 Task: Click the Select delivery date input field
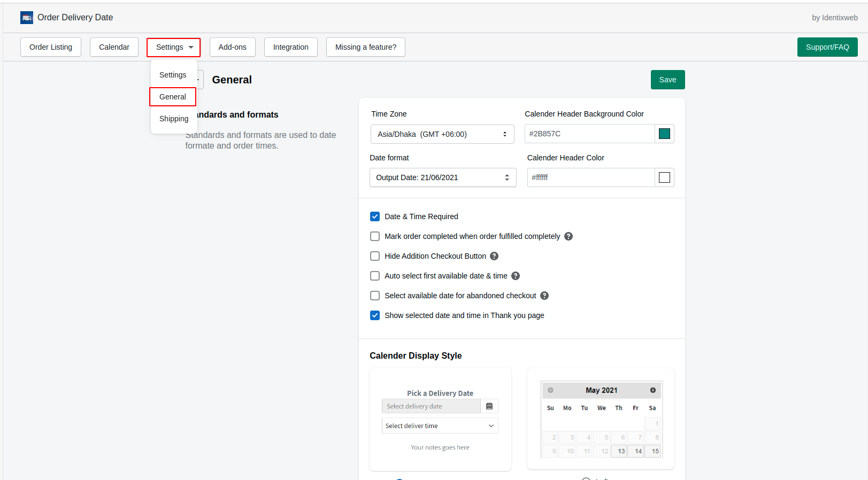click(x=431, y=406)
